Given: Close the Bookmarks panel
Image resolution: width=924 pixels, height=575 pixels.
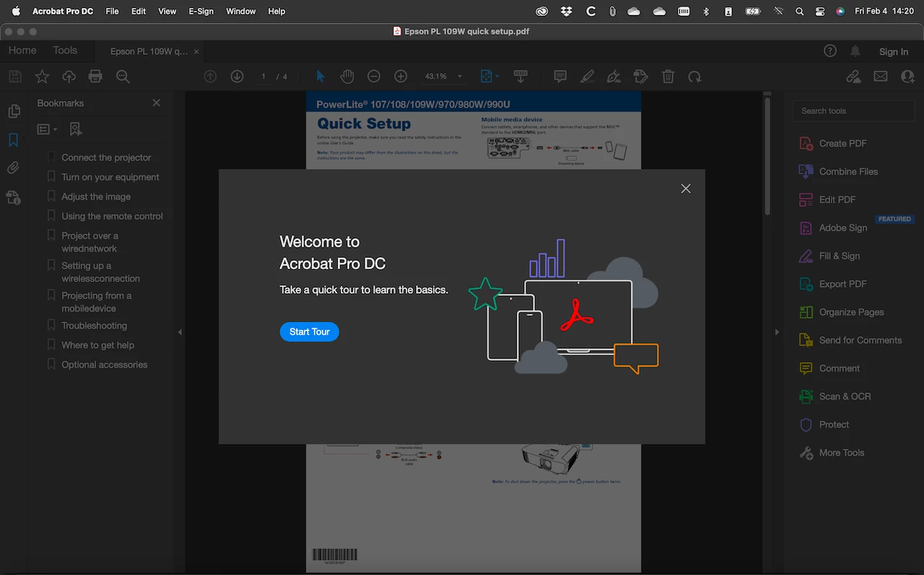Looking at the screenshot, I should point(157,103).
